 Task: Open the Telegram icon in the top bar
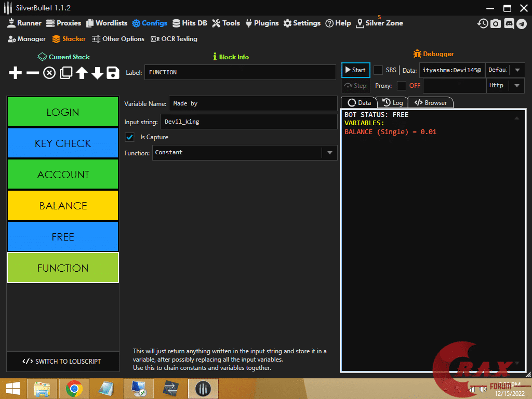[522, 23]
